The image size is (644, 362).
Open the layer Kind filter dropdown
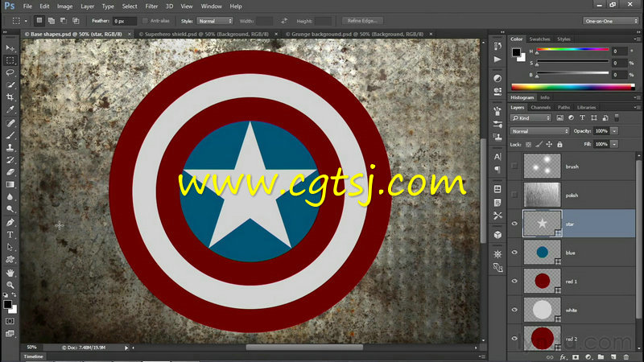[x=530, y=118]
